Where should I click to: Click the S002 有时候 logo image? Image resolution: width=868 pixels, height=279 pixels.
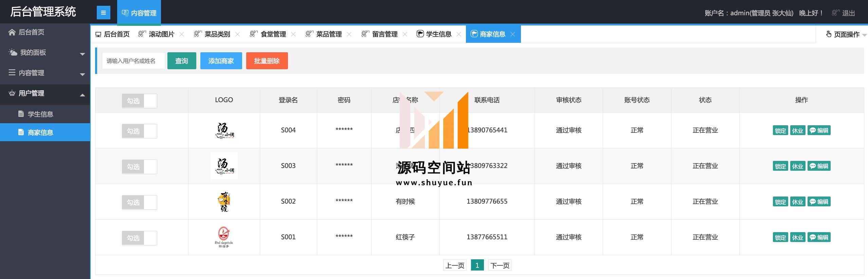224,202
